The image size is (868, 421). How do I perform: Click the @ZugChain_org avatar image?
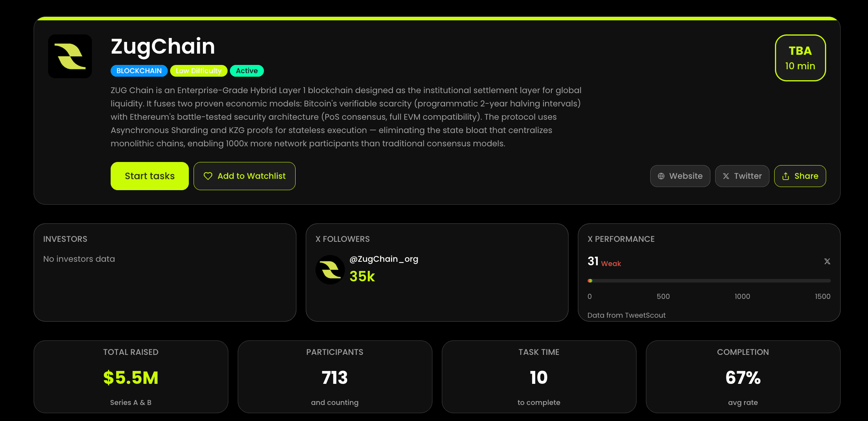[330, 270]
